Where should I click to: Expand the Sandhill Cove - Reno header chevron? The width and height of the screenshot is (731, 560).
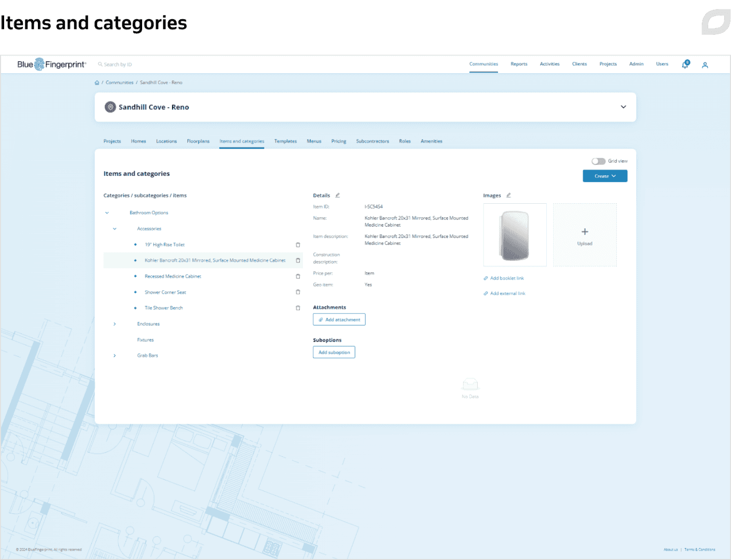click(x=624, y=107)
